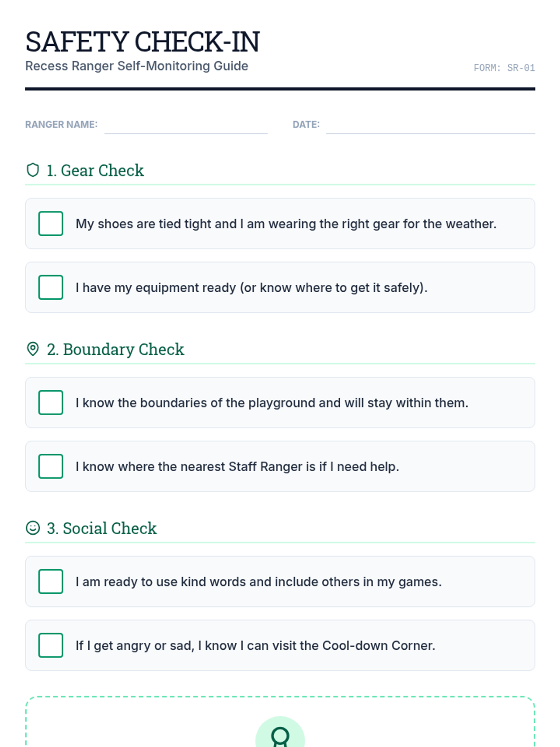Click the Recess Ranger Self-Monitoring Guide subtitle
Screen dimensions: 560x747
pyautogui.click(x=137, y=66)
